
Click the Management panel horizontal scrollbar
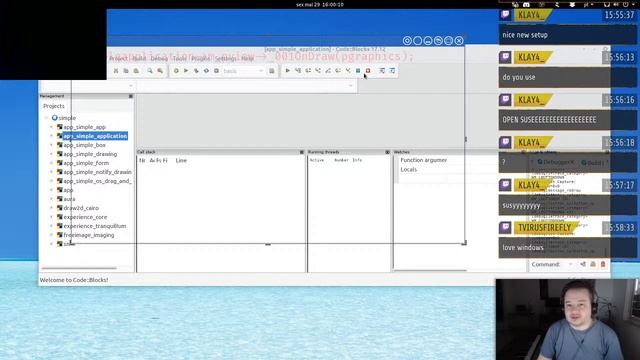[79, 268]
